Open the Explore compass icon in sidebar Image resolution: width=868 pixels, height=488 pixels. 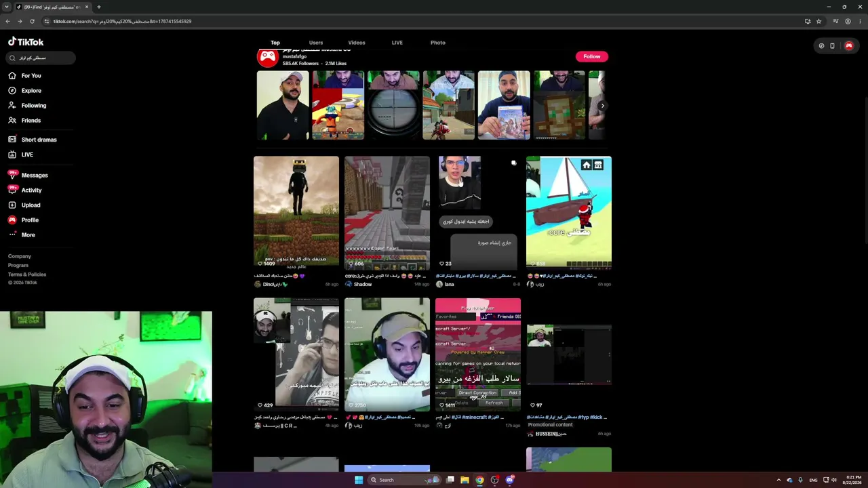pyautogui.click(x=12, y=91)
